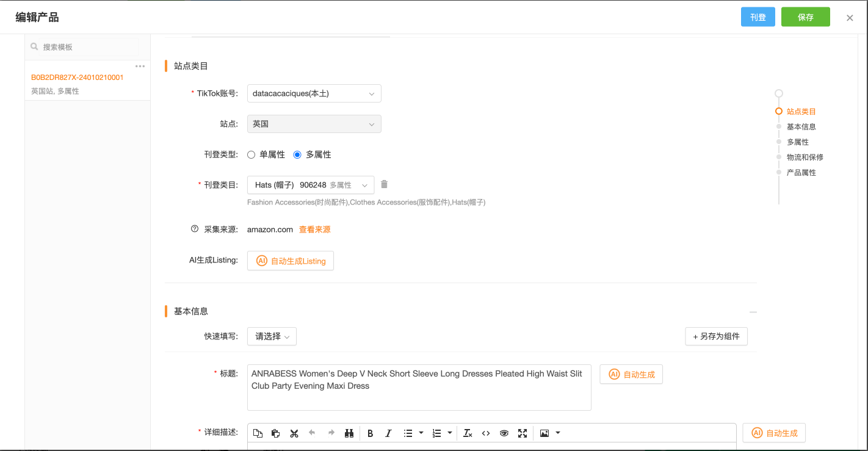
Task: Preview description with the eye icon
Action: click(504, 433)
